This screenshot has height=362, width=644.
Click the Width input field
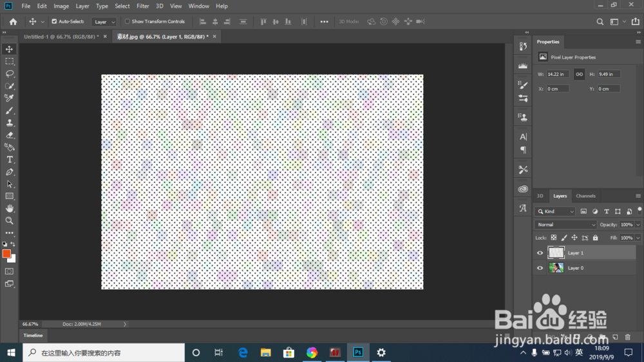[x=557, y=74]
